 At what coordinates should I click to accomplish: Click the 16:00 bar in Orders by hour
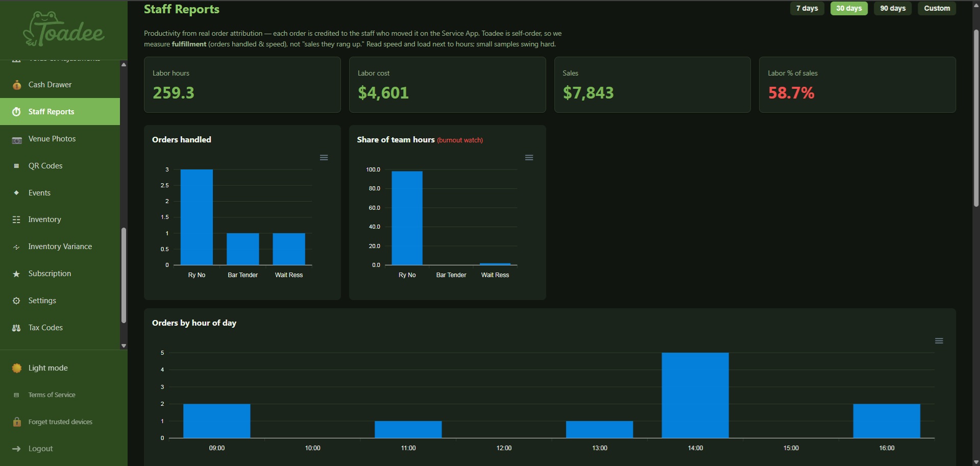tap(887, 421)
